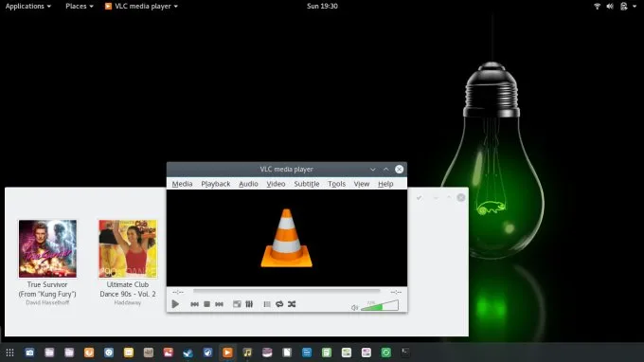Toggle shuffle random playback in VLC
This screenshot has width=644, height=362.
292,304
